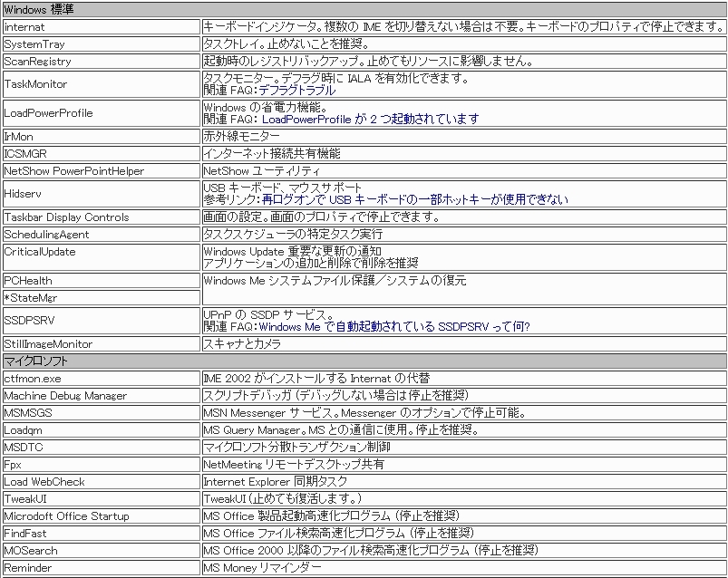Open the 再ログオンで USB キーボード hotkey link
728x578 pixels.
(x=414, y=199)
